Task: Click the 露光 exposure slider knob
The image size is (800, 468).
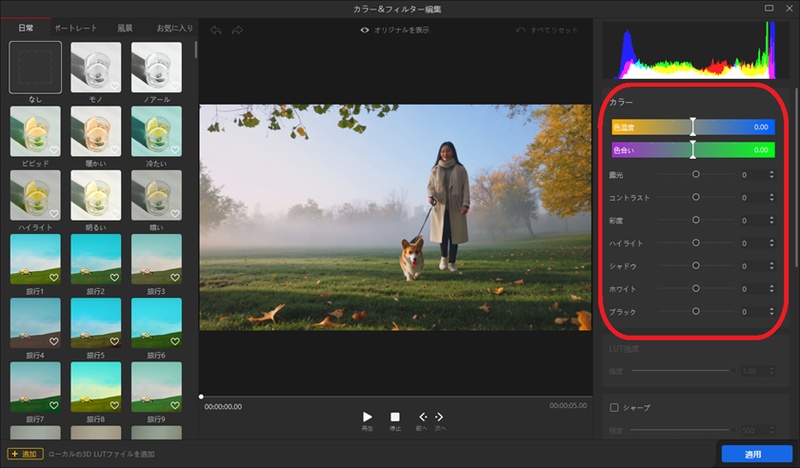Action: (x=696, y=175)
